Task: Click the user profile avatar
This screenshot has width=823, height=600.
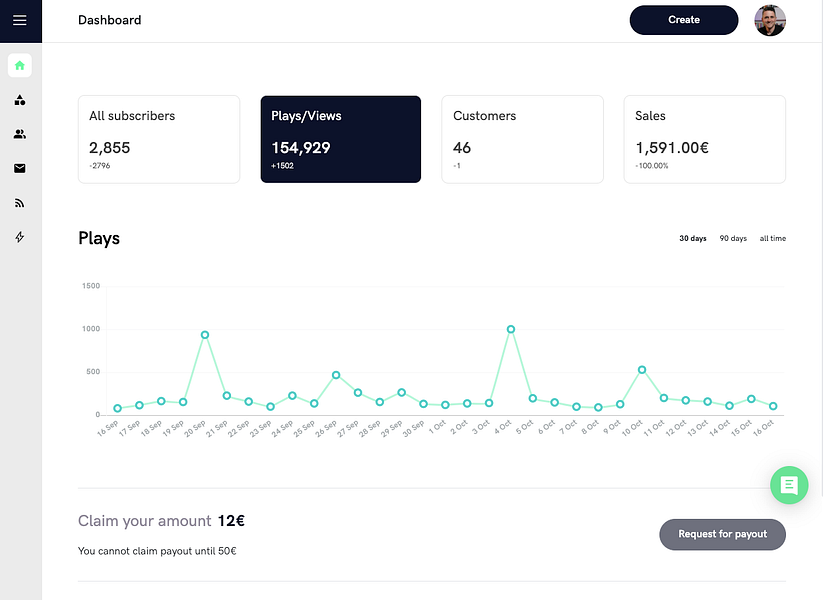Action: point(770,20)
